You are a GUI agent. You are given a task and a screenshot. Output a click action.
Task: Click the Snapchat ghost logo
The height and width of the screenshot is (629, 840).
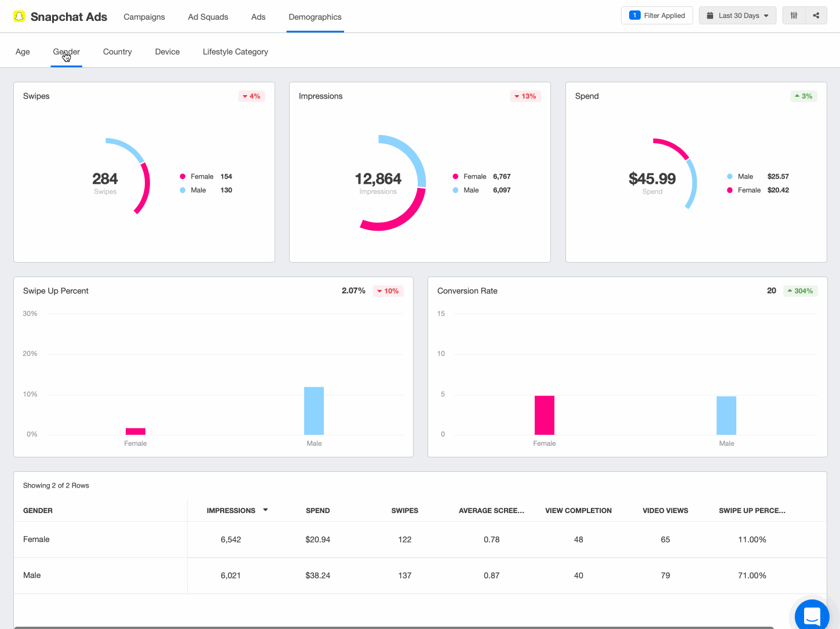pos(19,16)
